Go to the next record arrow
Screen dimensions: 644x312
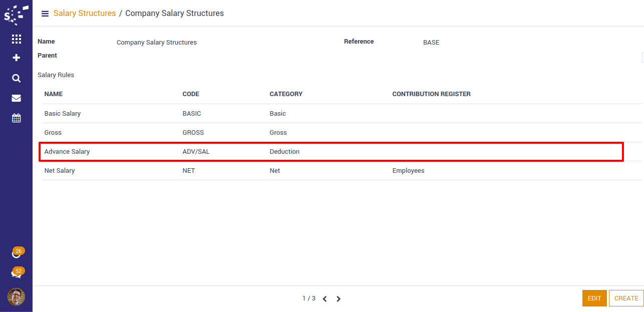click(x=339, y=299)
